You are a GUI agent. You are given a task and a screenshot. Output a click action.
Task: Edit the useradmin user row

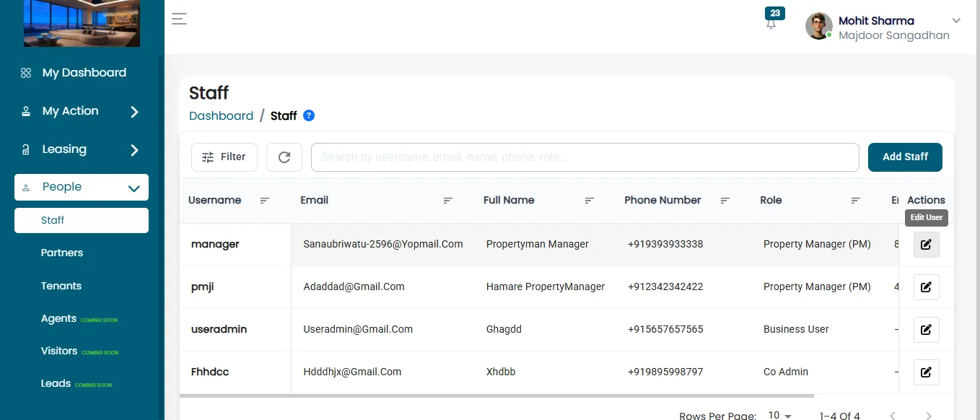click(926, 330)
